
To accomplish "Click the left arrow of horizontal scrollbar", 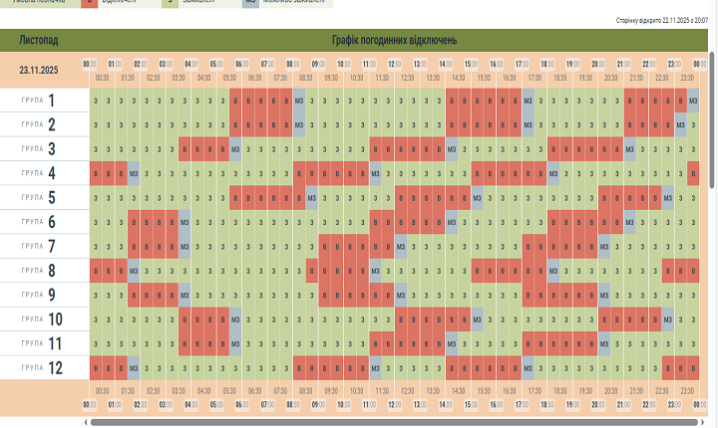I will click(85, 422).
